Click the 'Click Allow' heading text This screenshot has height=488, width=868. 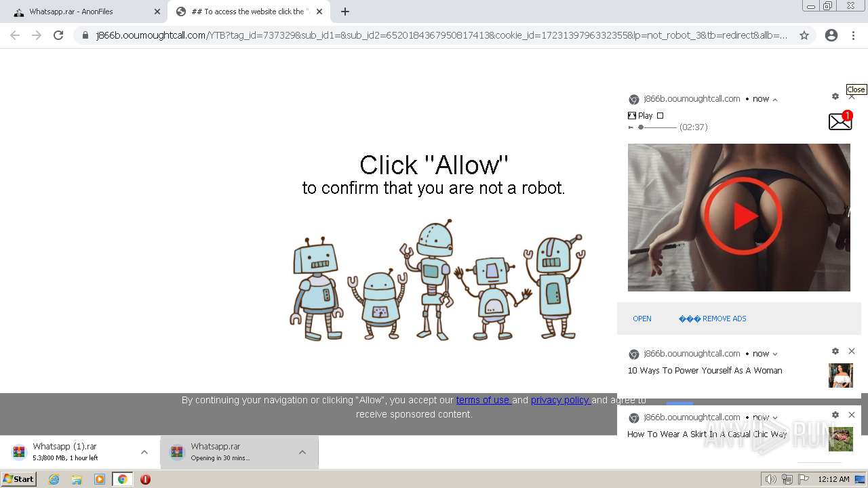[434, 165]
